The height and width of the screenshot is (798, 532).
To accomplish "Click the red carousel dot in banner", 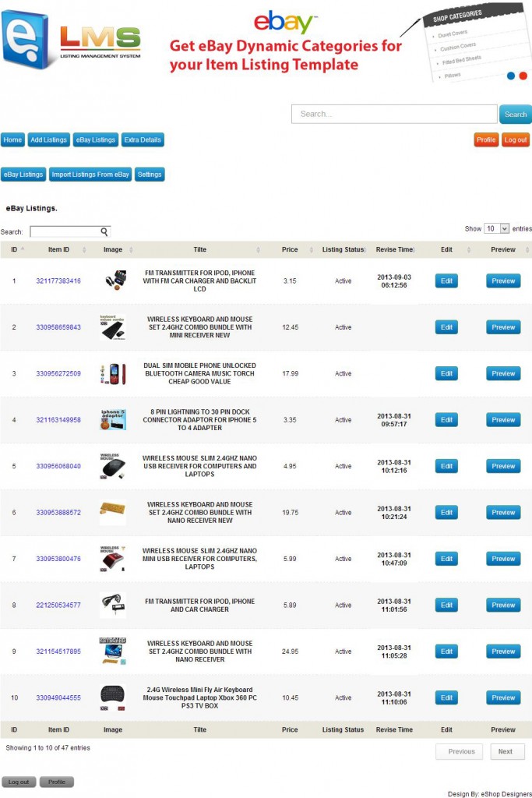I will coord(523,76).
